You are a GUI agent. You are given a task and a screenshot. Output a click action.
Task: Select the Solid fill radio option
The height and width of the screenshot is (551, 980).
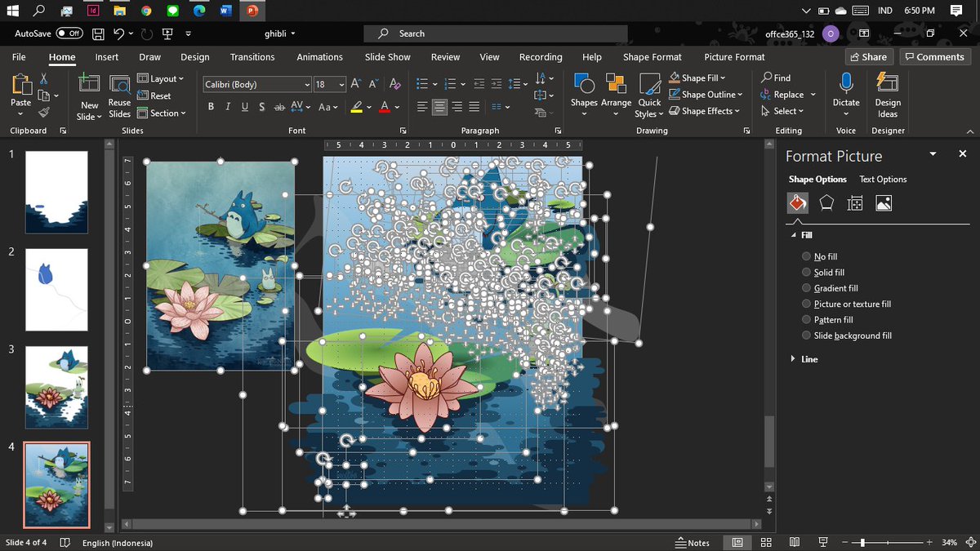[x=807, y=273]
